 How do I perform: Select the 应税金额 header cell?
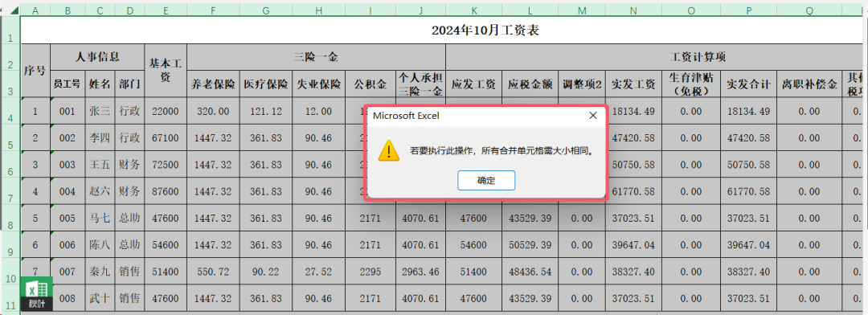[530, 84]
